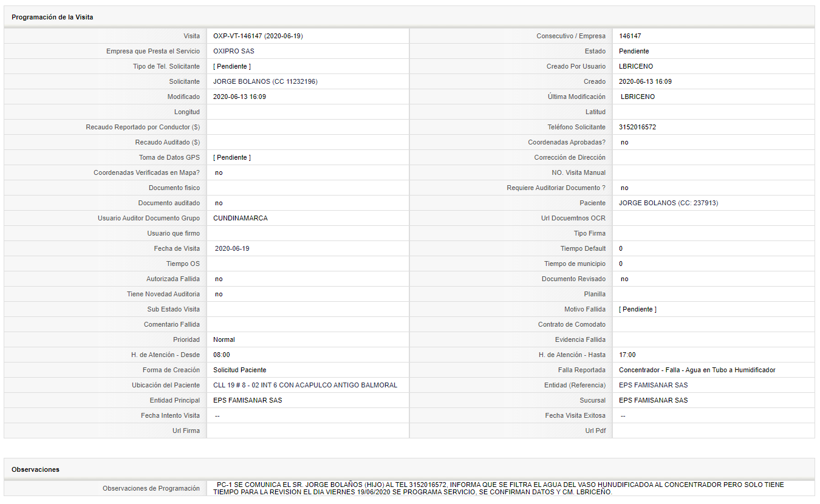Click Forma de Creación value Solicitud Paciente

tap(240, 370)
